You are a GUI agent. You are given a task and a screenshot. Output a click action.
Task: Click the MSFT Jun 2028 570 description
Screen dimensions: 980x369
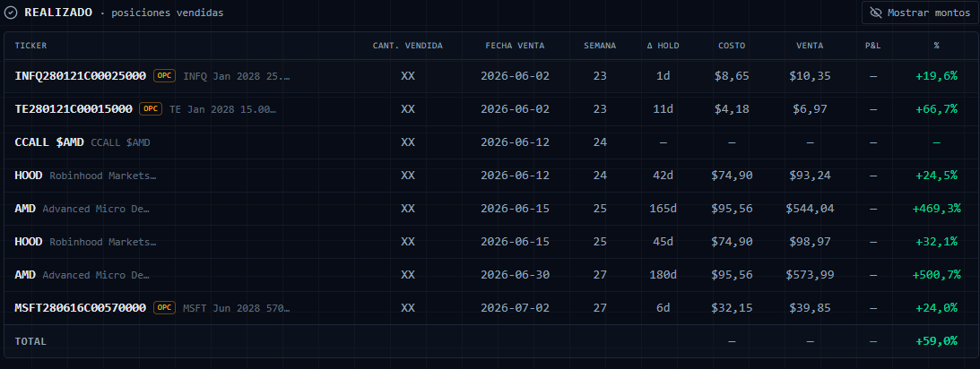click(x=236, y=308)
